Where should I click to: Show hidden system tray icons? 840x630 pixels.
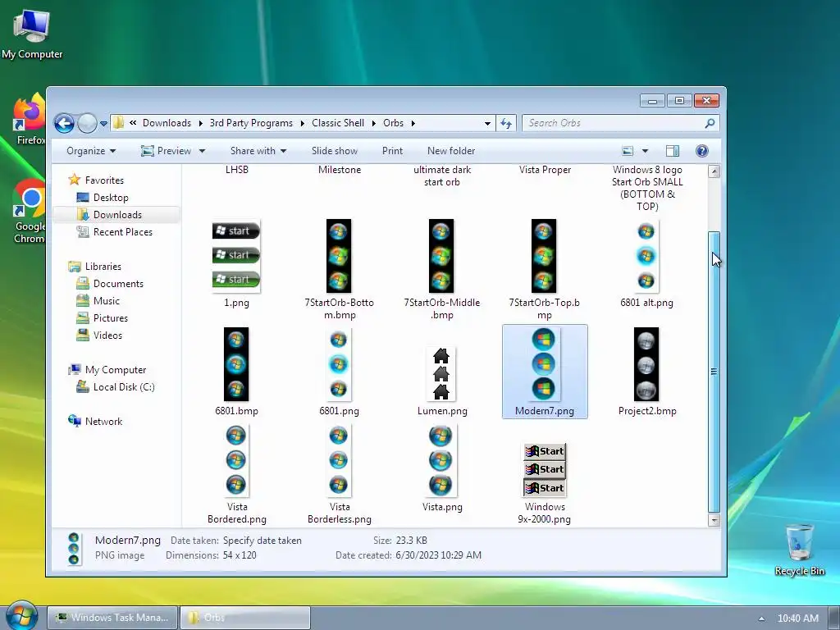click(761, 619)
